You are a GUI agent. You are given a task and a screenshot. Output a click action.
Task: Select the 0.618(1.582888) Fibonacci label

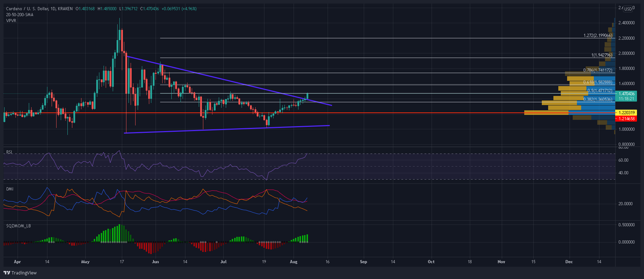click(x=598, y=82)
